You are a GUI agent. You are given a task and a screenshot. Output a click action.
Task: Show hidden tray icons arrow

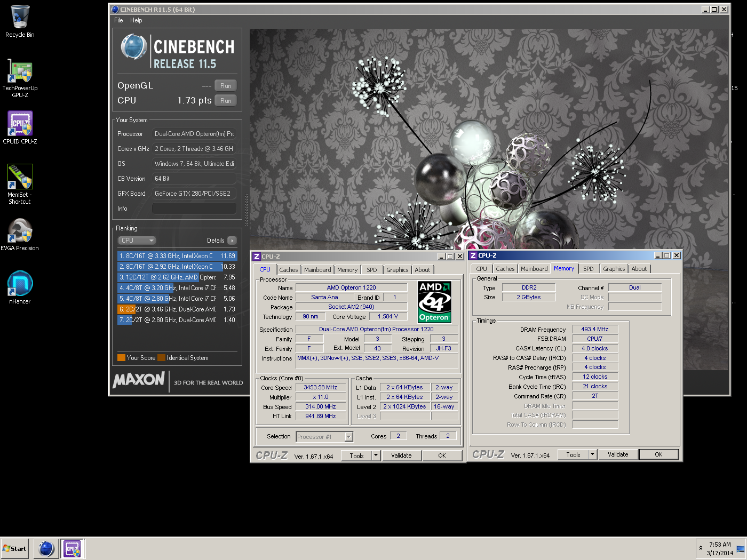point(701,548)
